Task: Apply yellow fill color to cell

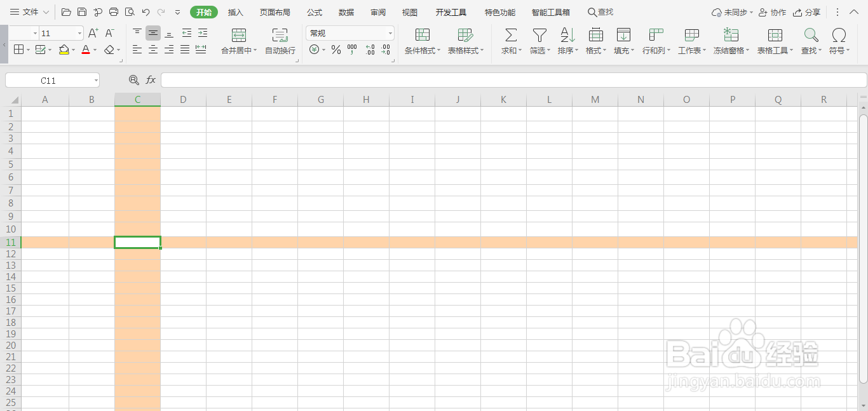Action: click(64, 50)
